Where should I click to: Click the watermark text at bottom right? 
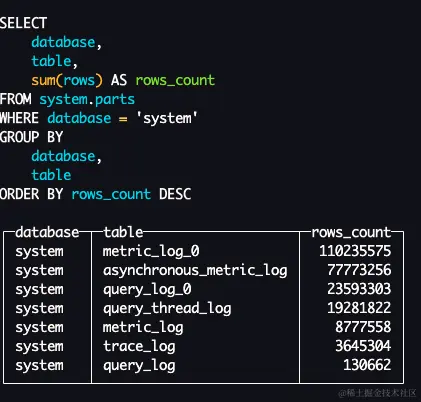(x=377, y=393)
